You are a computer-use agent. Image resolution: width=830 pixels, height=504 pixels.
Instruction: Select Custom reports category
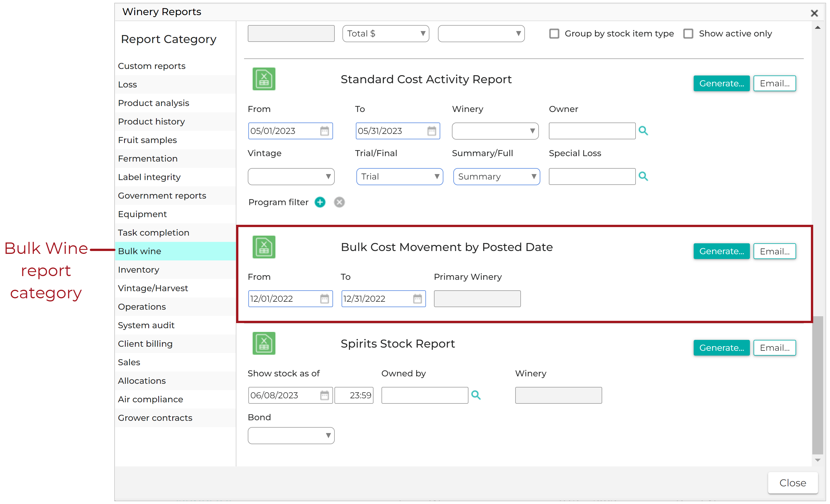tap(175, 66)
